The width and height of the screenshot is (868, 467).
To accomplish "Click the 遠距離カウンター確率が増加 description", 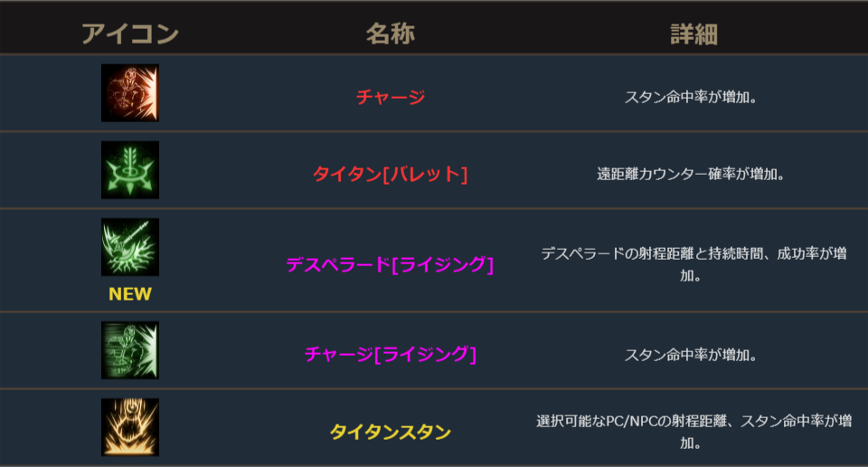I will point(693,174).
